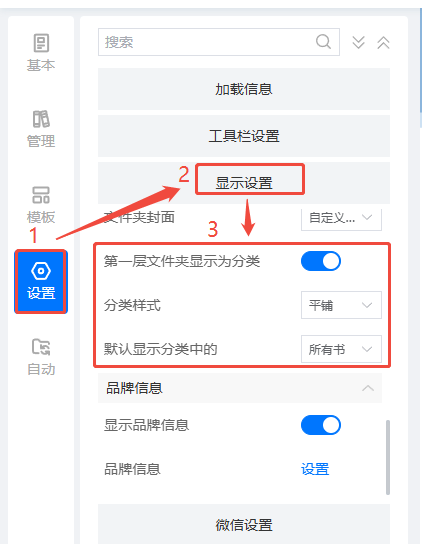The image size is (422, 544).
Task: Switch to the 模板 template icon
Action: (x=41, y=195)
